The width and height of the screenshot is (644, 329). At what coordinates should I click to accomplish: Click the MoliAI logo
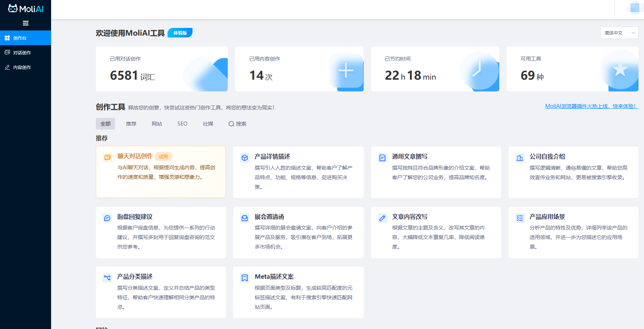(x=25, y=8)
